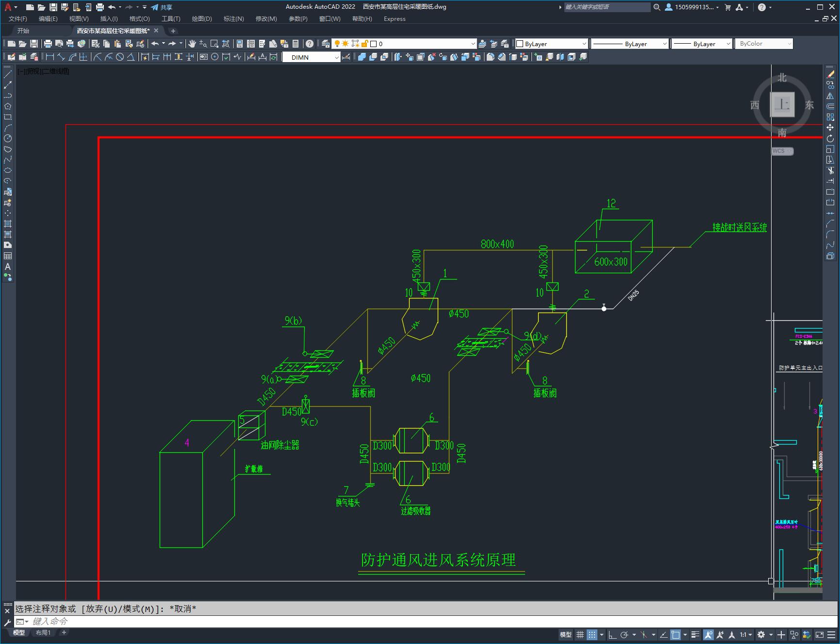Toggle the drawing grid display in the status bar

580,634
